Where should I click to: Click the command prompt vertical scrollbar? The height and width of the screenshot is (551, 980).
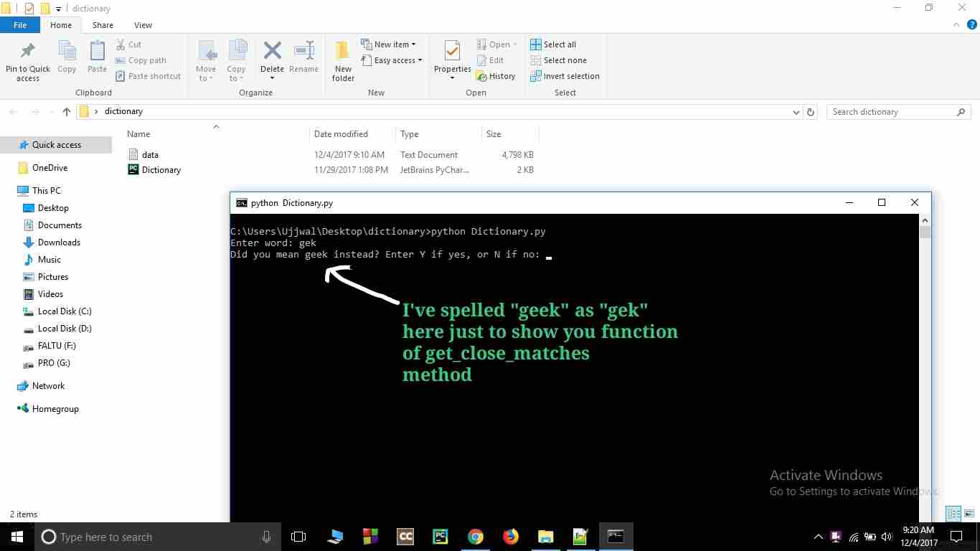point(925,368)
